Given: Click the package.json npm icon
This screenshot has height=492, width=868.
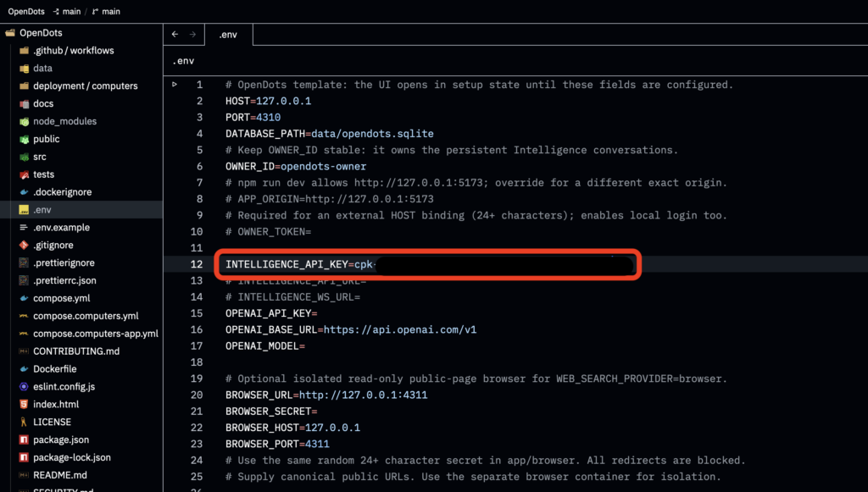Looking at the screenshot, I should pyautogui.click(x=24, y=439).
